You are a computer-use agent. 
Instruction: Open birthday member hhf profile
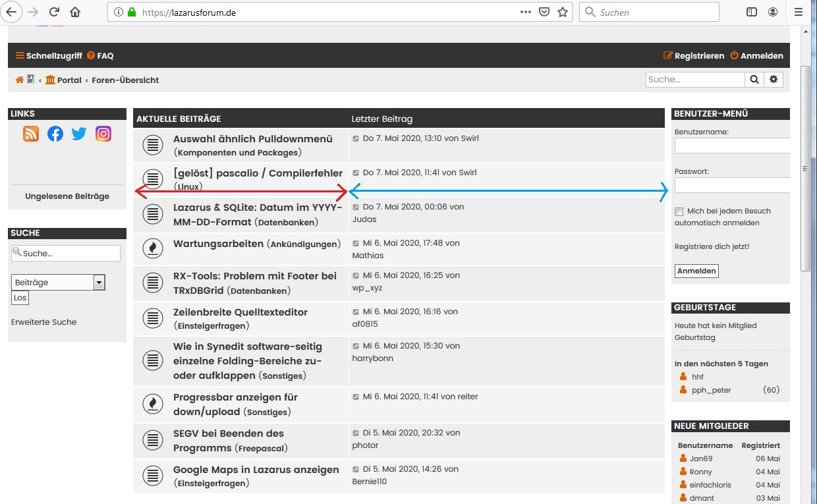[x=698, y=377]
